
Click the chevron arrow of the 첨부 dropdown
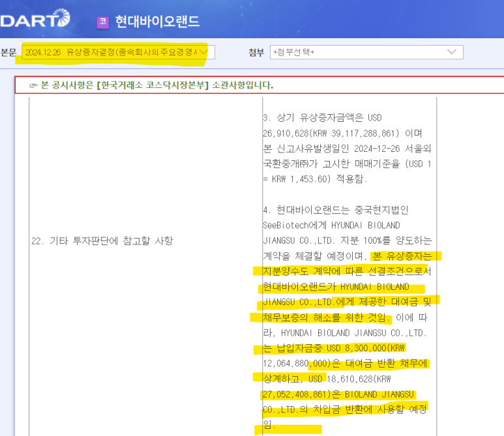[x=452, y=51]
